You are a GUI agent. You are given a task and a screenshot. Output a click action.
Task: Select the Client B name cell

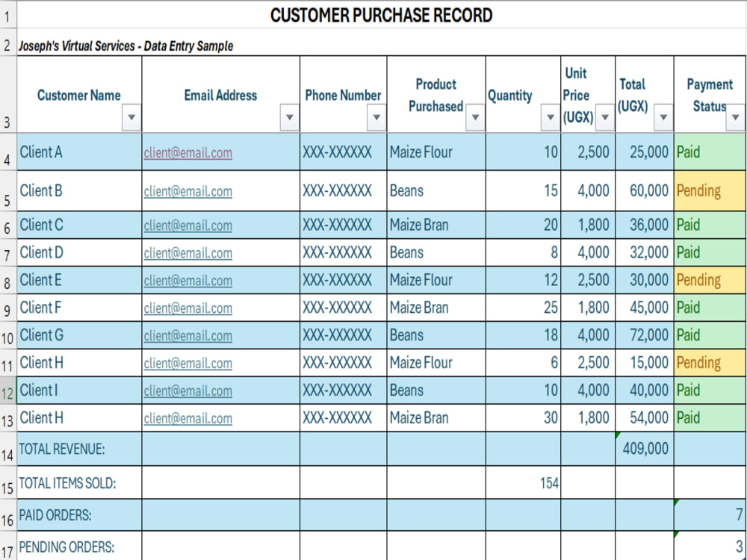(x=80, y=190)
